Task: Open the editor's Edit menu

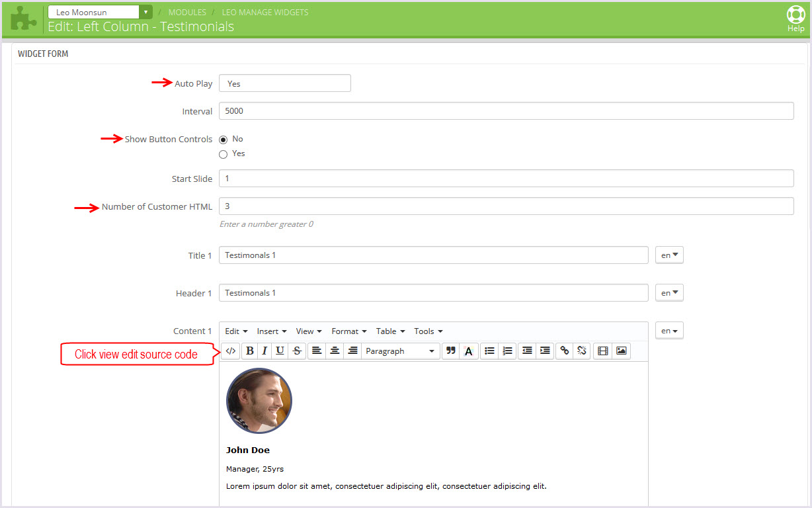Action: pos(236,331)
